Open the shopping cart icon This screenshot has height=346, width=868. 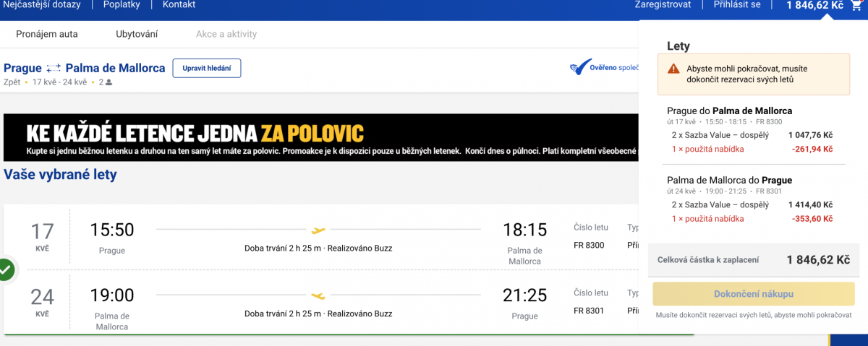pyautogui.click(x=856, y=5)
